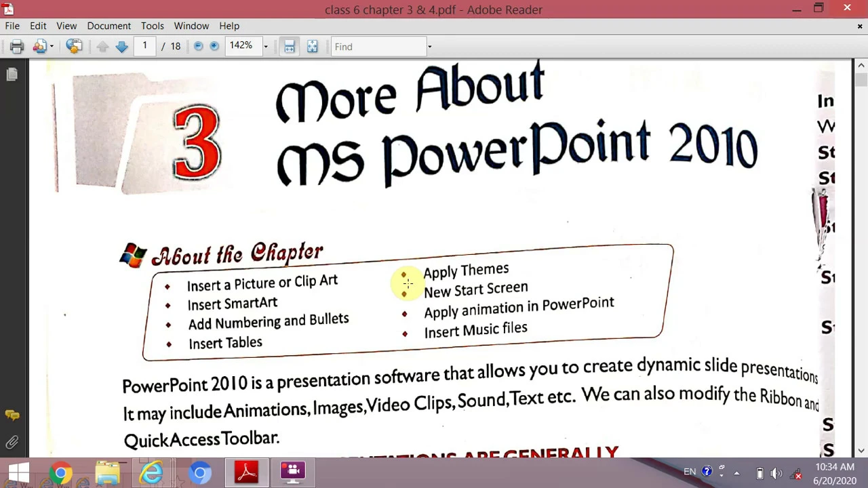
Task: Click the Find search box
Action: (x=378, y=47)
